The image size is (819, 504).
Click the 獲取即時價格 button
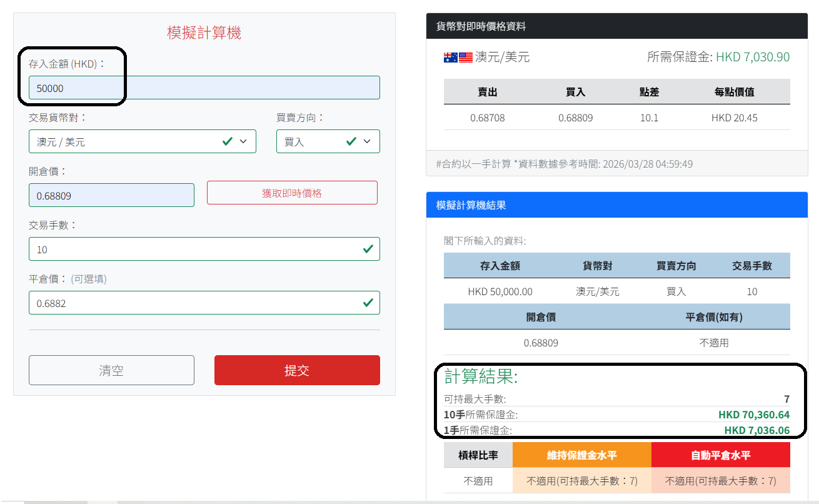point(292,193)
